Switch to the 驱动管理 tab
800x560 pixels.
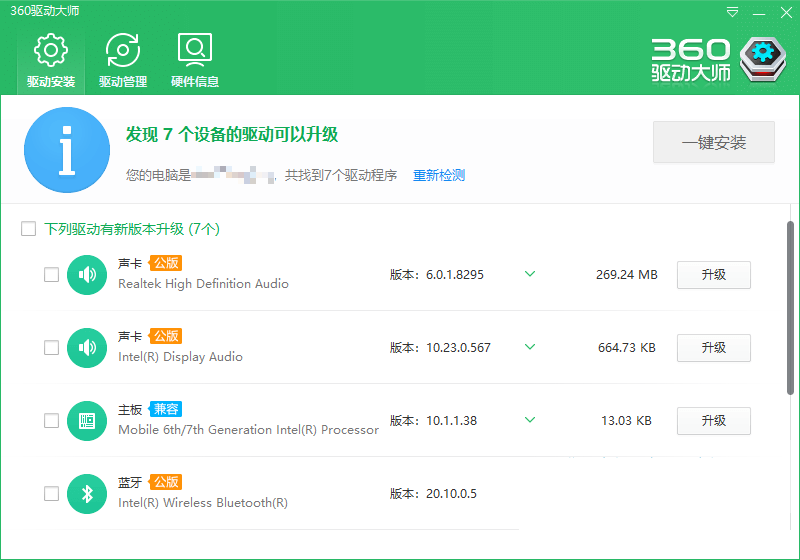pyautogui.click(x=122, y=60)
